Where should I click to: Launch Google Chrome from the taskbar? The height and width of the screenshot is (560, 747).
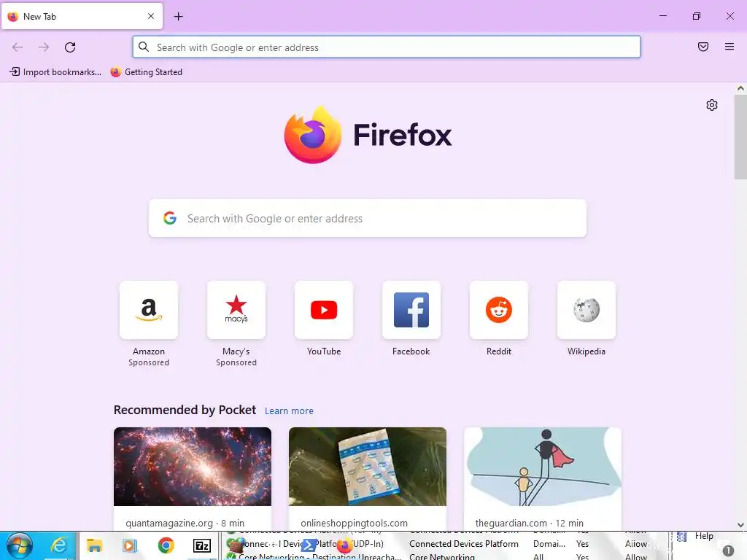[x=166, y=545]
